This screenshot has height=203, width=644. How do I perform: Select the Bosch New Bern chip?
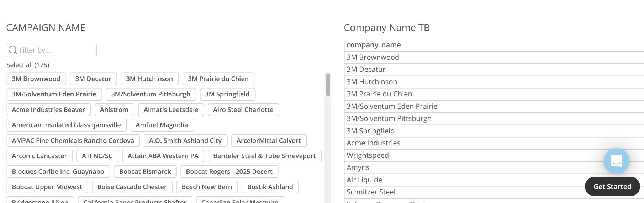tap(207, 187)
